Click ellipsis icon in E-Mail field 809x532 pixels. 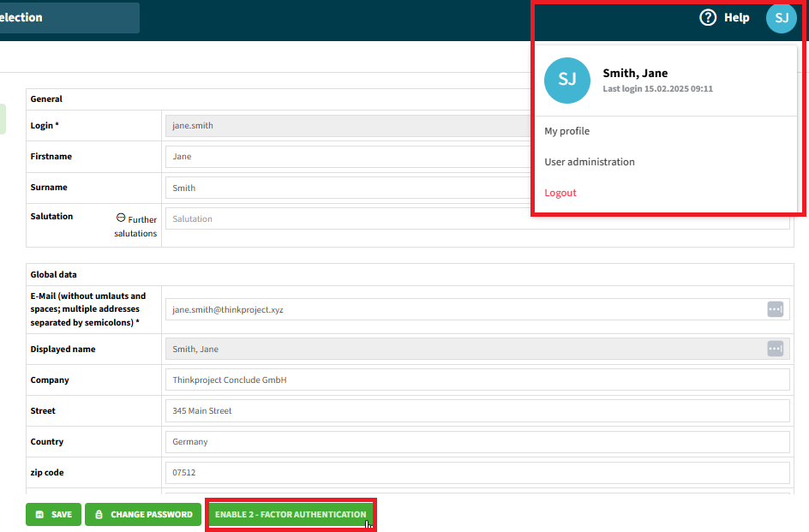point(775,309)
